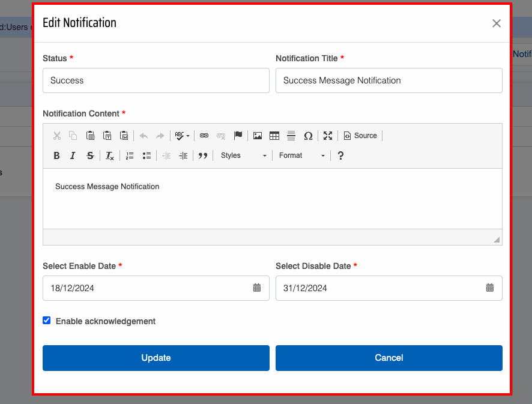Open the spell check dropdown
The height and width of the screenshot is (404, 532).
pos(182,136)
